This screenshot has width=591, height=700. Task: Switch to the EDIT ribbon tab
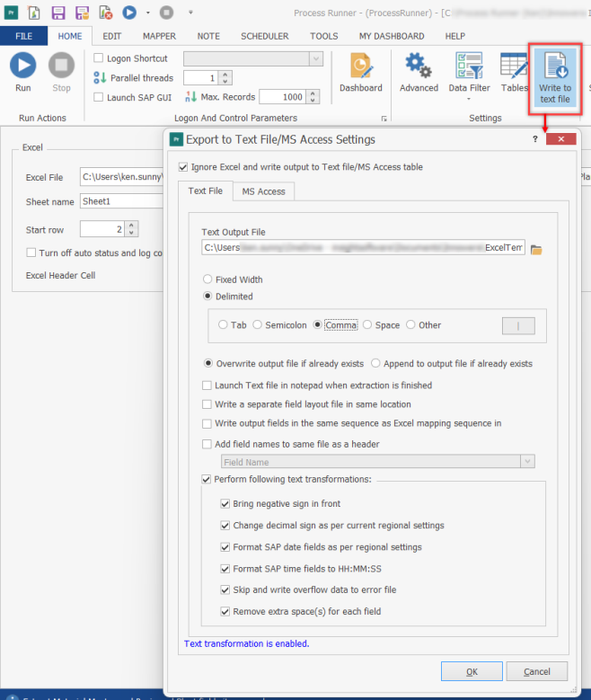point(111,36)
